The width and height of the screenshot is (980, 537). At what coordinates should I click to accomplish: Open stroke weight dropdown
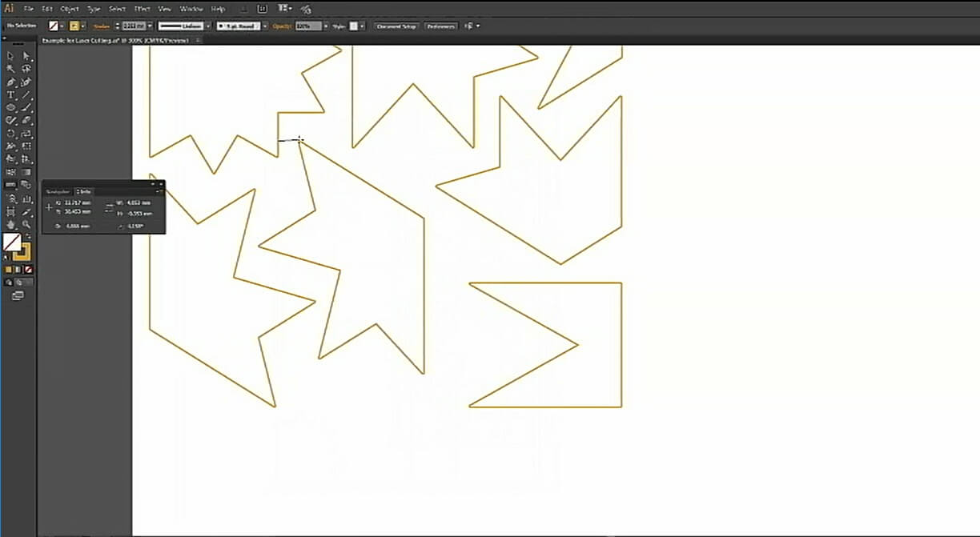click(150, 26)
